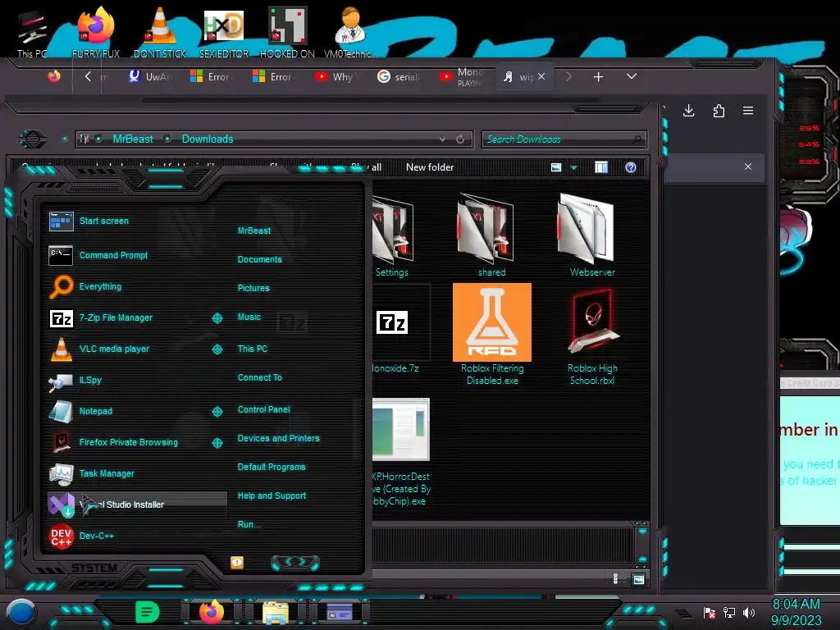
Task: Open Documents from the Start menu
Action: pyautogui.click(x=259, y=259)
